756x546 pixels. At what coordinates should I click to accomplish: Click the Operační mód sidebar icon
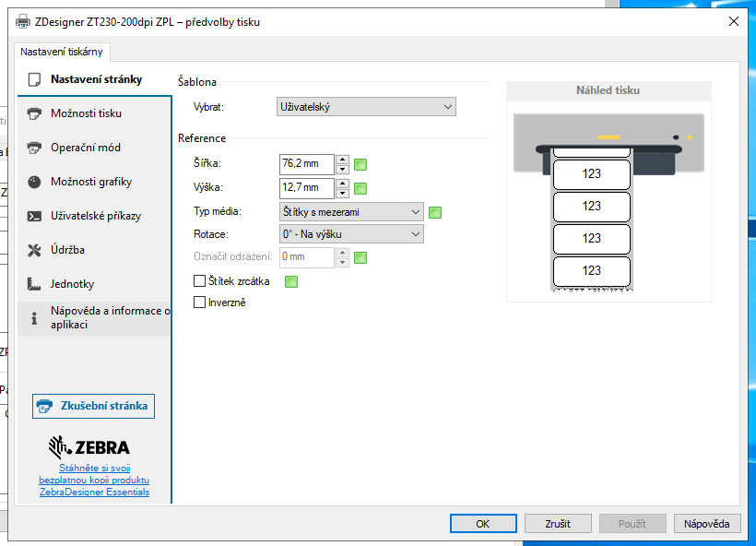[x=35, y=148]
